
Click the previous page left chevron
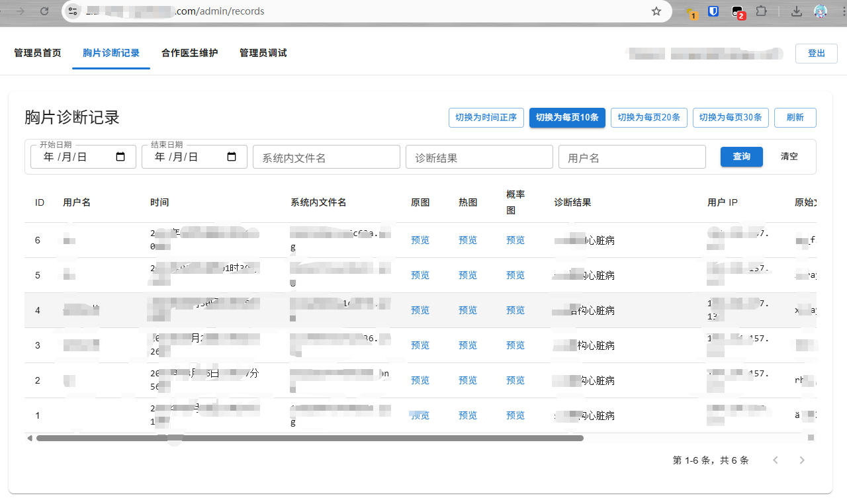[776, 460]
